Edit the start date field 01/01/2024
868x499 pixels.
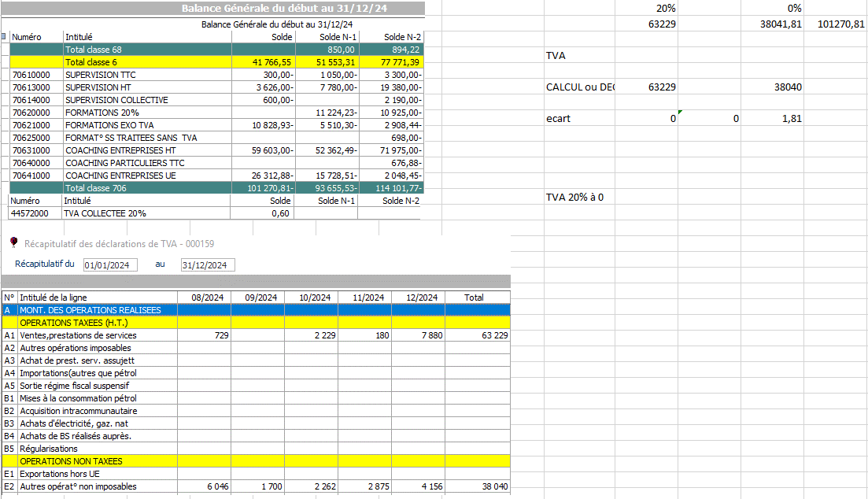point(110,264)
